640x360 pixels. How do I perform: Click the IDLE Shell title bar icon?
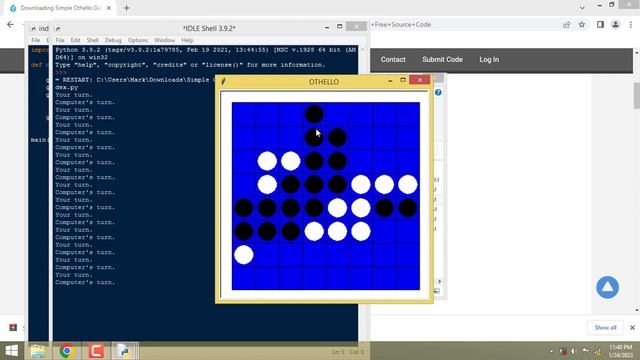click(x=58, y=29)
